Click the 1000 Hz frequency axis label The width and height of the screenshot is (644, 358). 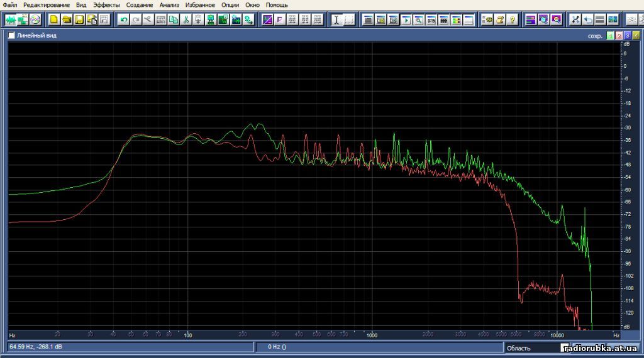[372, 335]
